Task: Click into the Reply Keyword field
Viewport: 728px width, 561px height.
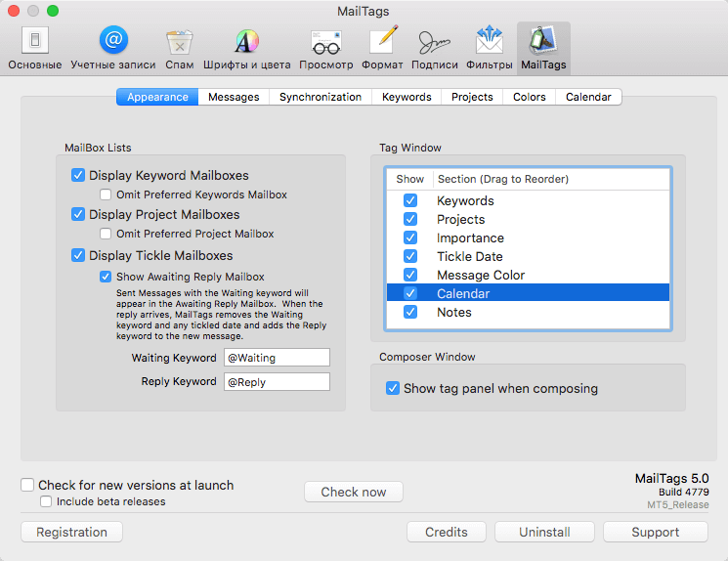Action: click(277, 382)
